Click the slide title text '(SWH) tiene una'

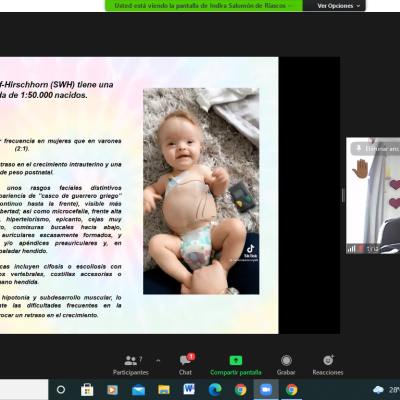83,85
